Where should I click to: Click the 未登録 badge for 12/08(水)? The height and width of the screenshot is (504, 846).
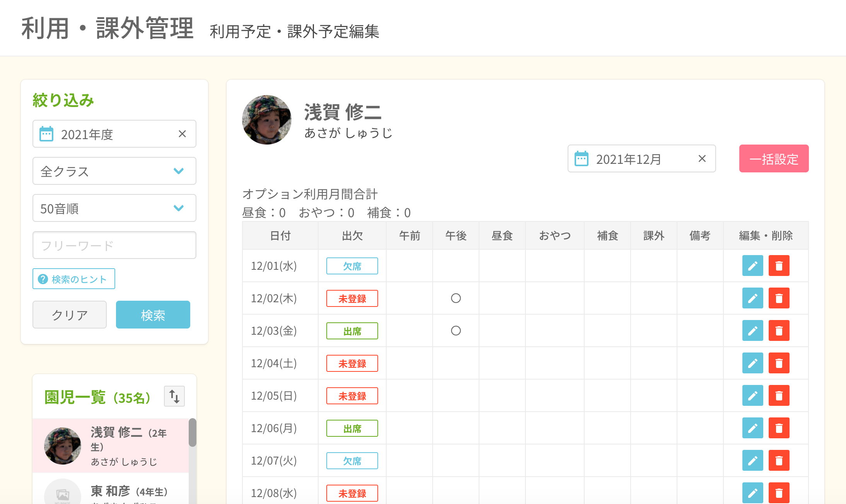[x=352, y=493]
